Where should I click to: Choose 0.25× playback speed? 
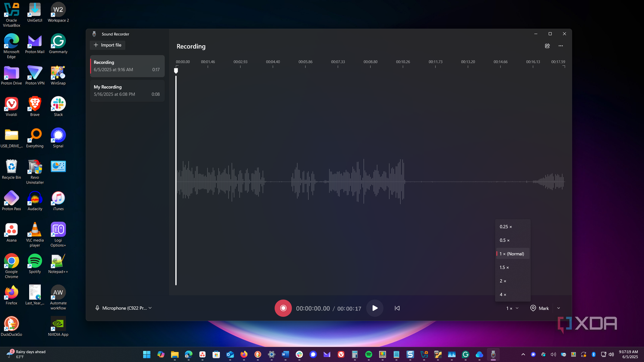click(513, 226)
